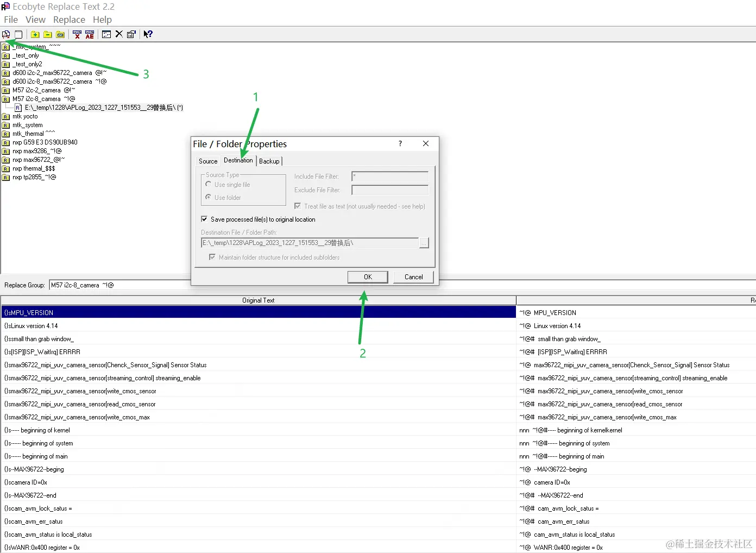756x553 pixels.
Task: Click the file list window toolbar icon
Action: point(106,34)
